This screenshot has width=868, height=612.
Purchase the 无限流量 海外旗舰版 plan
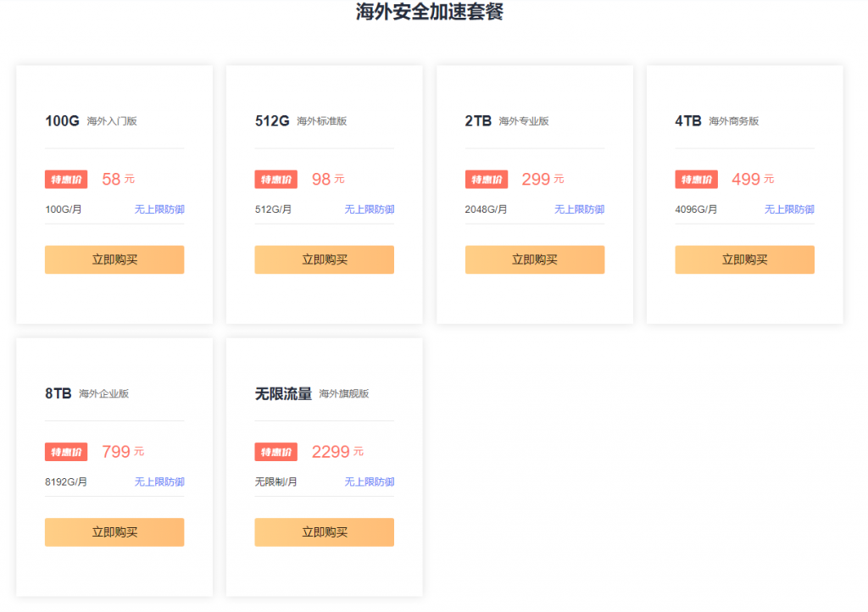pyautogui.click(x=324, y=532)
